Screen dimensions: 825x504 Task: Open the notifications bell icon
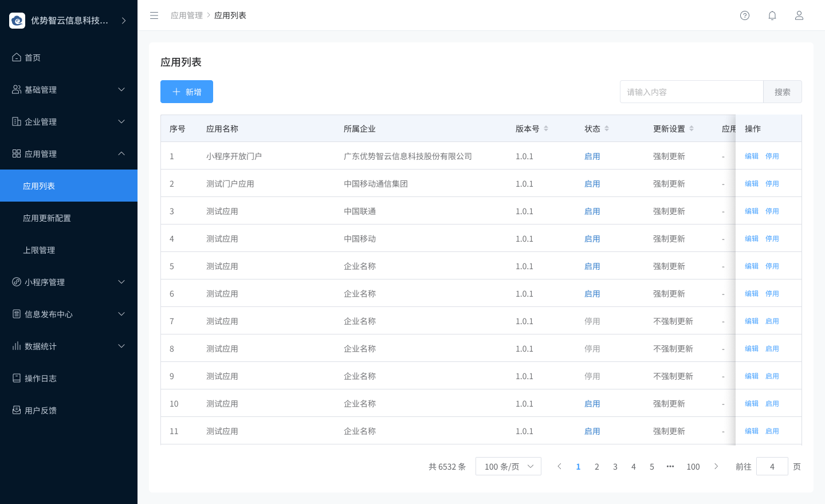point(772,15)
